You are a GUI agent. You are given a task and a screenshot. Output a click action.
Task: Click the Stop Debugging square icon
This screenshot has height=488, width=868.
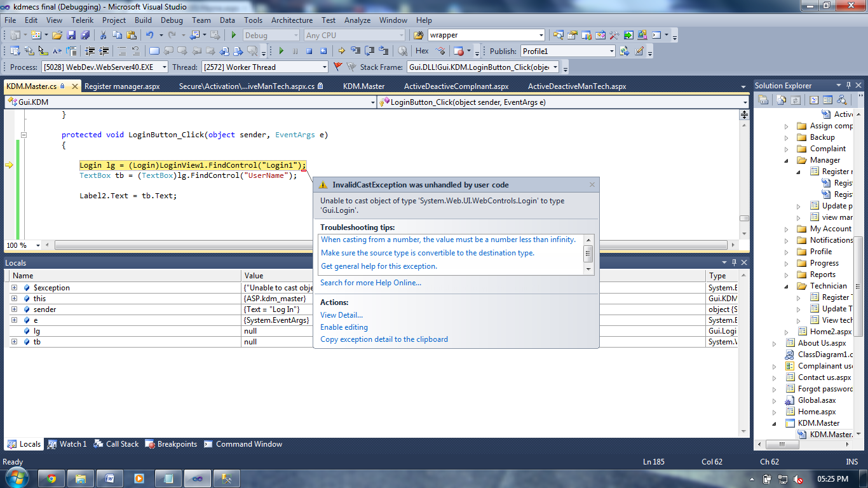[x=309, y=51]
